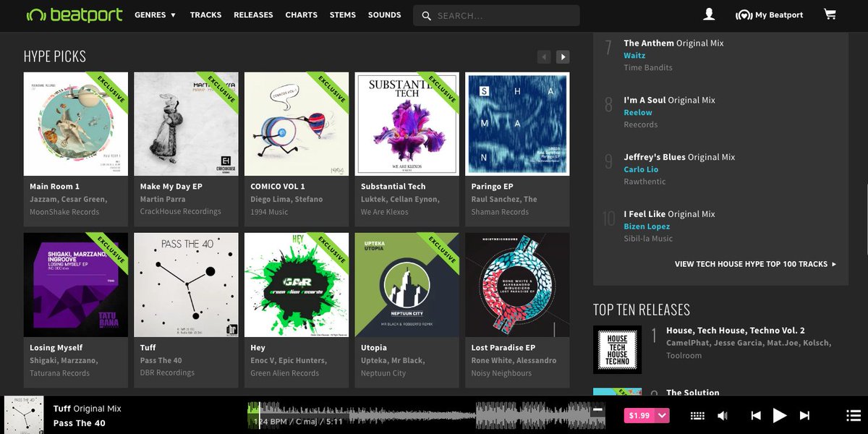Open Main Room 1 cover art

click(76, 124)
